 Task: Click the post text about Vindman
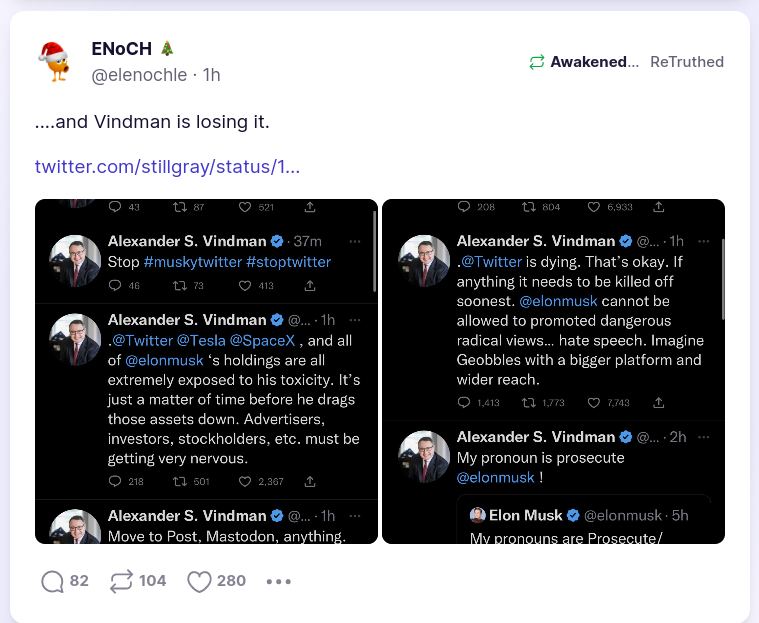coord(152,122)
